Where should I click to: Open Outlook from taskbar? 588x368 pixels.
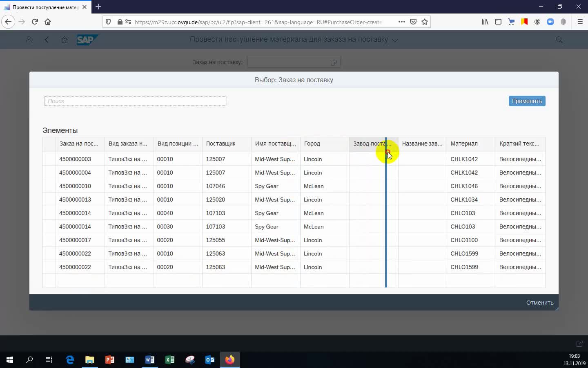209,360
